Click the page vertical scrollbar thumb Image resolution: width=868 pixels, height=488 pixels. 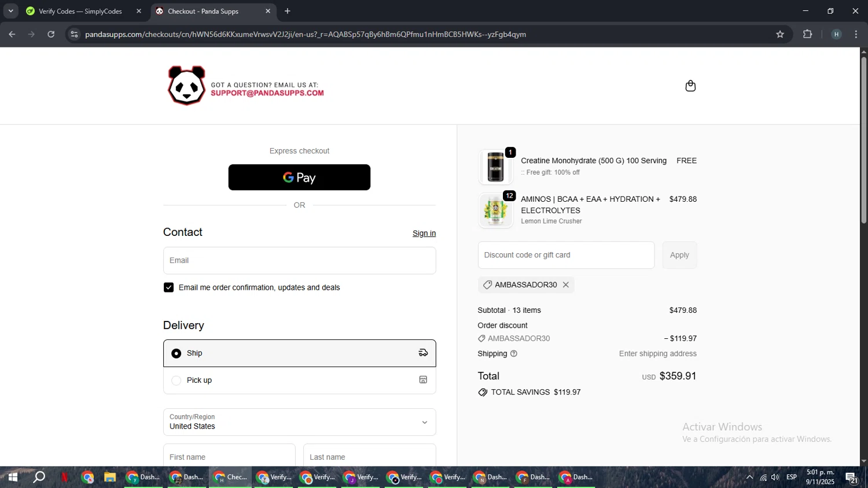[863, 139]
